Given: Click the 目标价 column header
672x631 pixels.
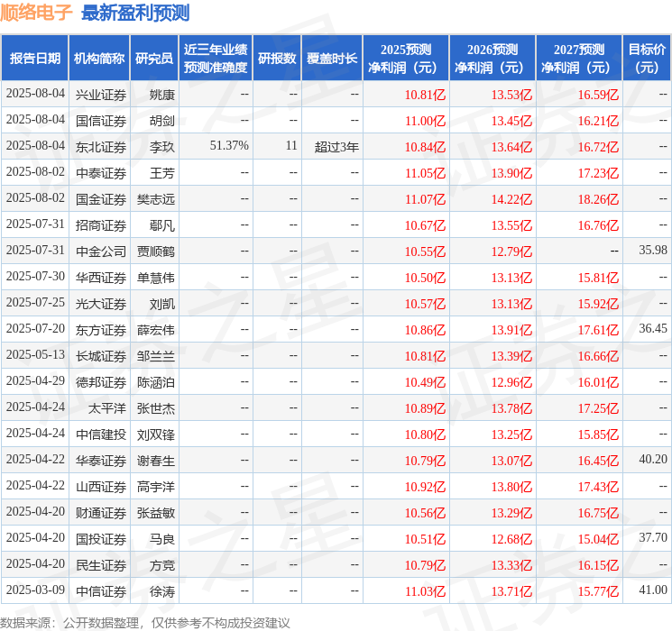Looking at the screenshot, I should tap(647, 59).
